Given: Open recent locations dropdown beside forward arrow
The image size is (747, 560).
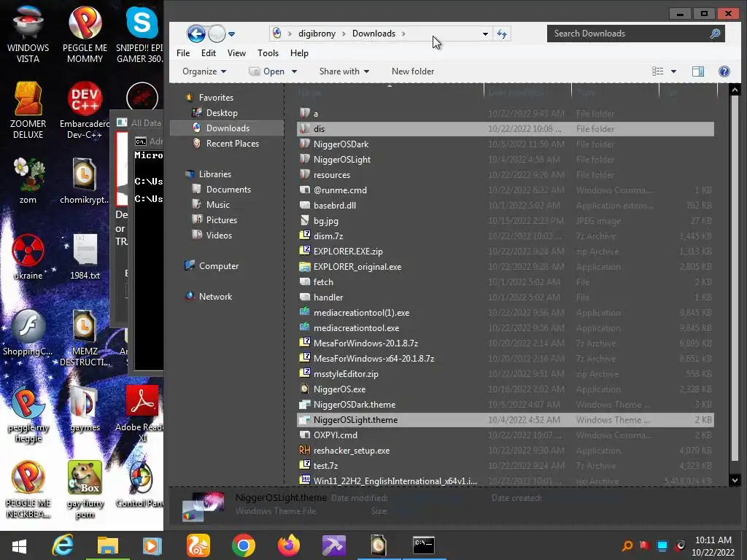Looking at the screenshot, I should click(x=231, y=34).
